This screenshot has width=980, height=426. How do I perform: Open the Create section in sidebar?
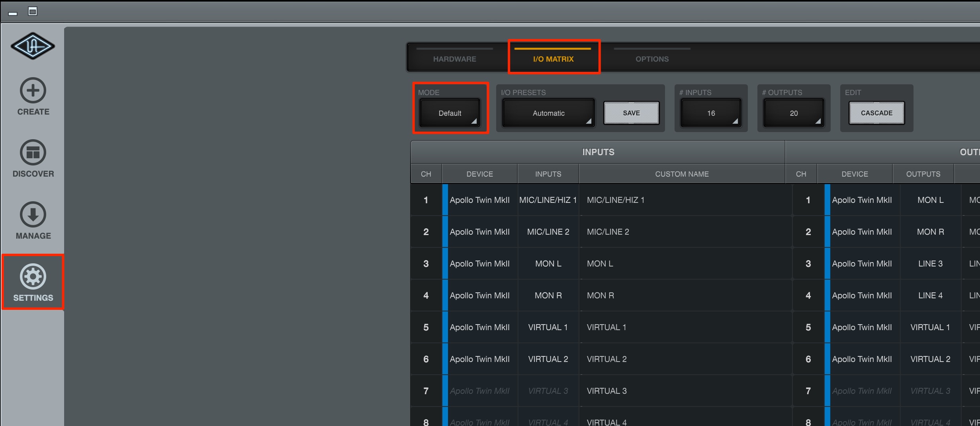coord(33,97)
